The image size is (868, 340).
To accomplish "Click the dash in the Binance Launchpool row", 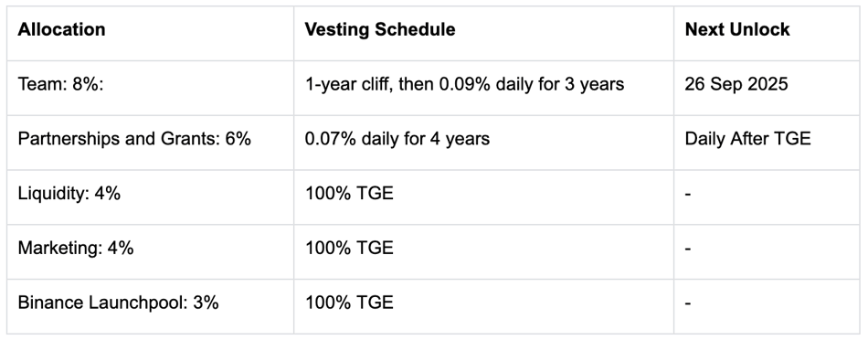I will point(687,304).
